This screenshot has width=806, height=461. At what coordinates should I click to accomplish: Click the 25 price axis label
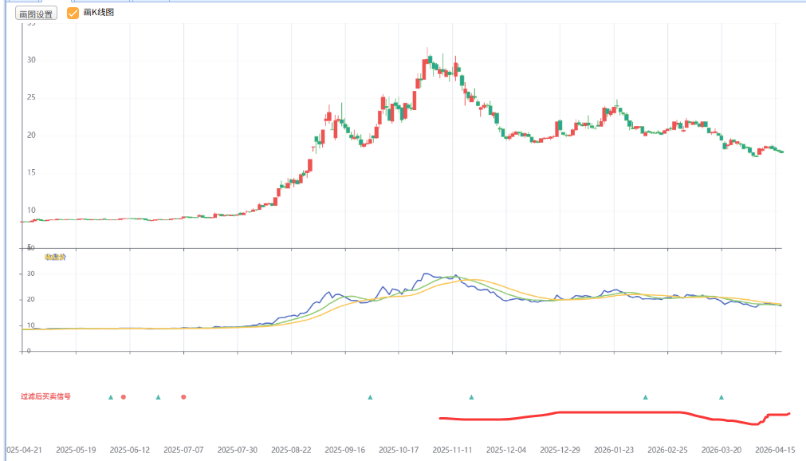click(31, 98)
